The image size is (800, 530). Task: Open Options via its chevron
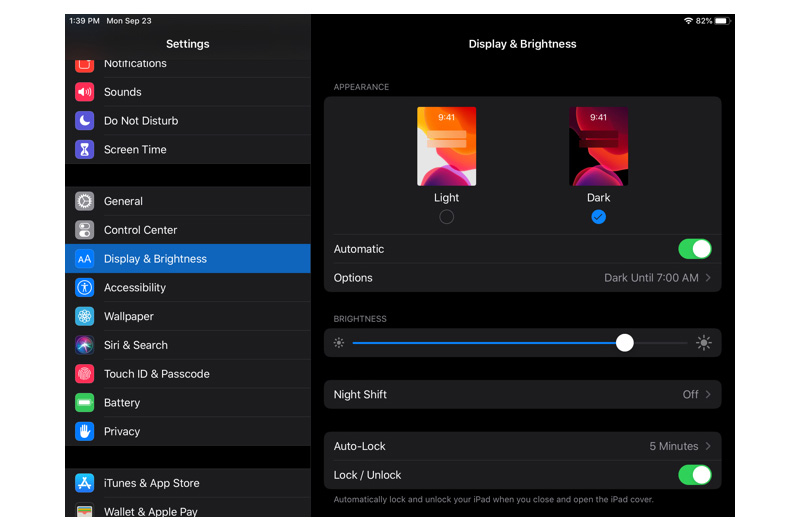click(x=708, y=277)
